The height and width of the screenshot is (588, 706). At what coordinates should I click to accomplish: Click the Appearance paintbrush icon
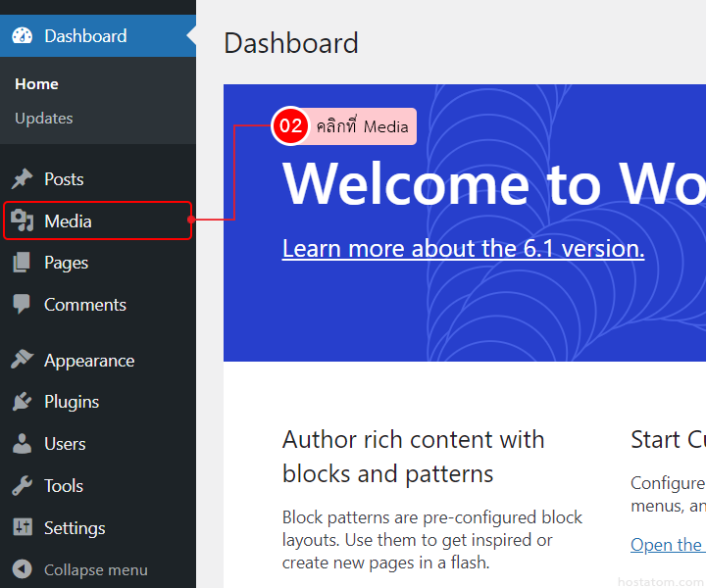click(x=22, y=361)
